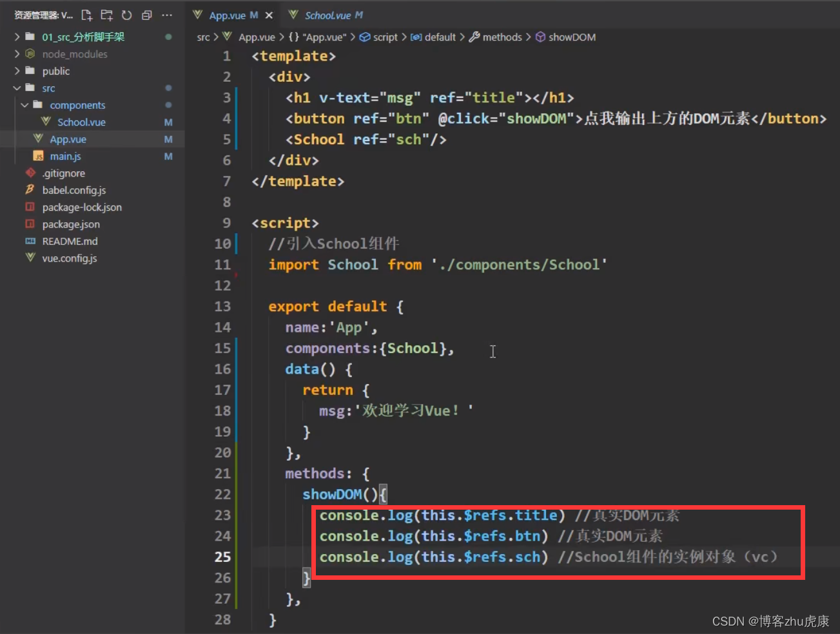The height and width of the screenshot is (634, 840).
Task: Click the showDOM(){ method definition
Action: point(345,494)
